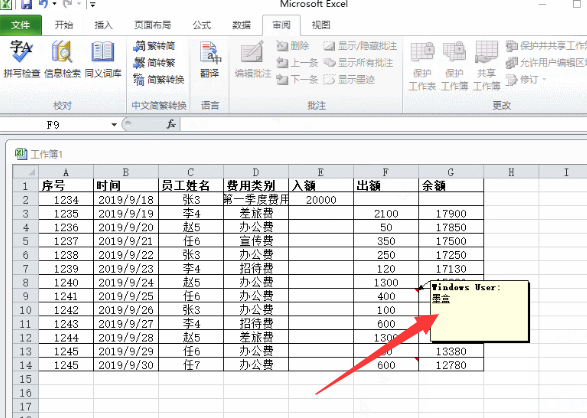Select column A header
Screen dimensions: 587x418
coord(66,172)
